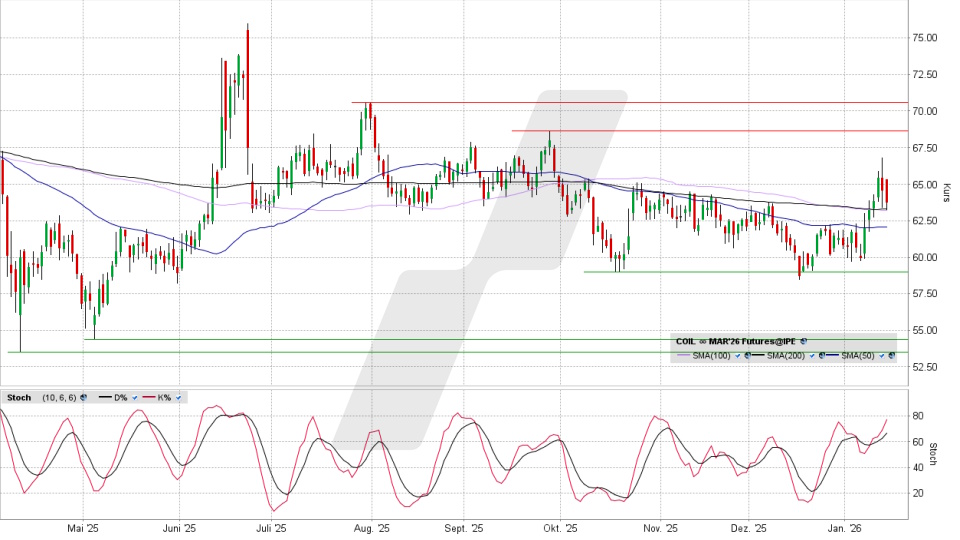Toggle the SMA(200) checkmark
The width and height of the screenshot is (960, 540).
pyautogui.click(x=810, y=356)
